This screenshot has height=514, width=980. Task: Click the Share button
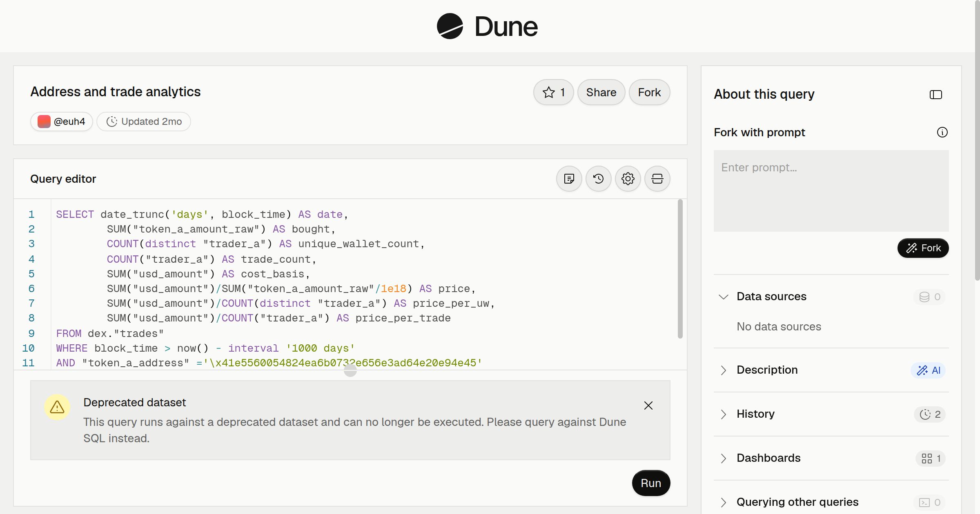click(601, 92)
